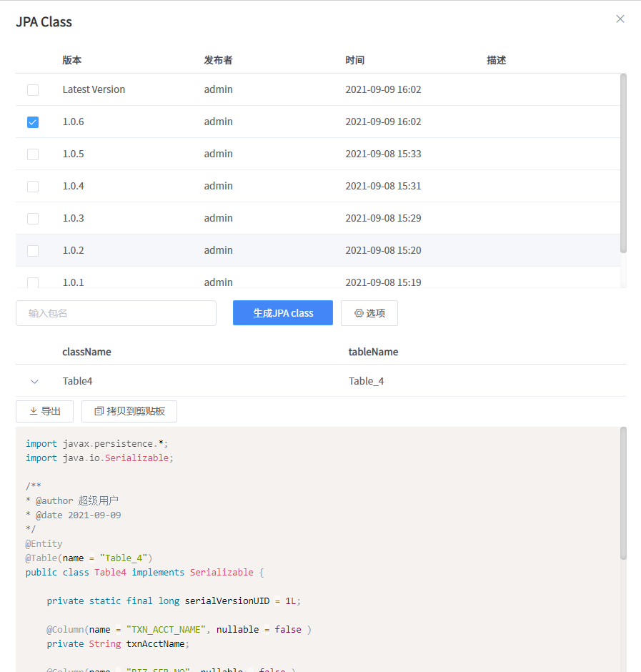Viewport: 641px width, 672px height.
Task: Collapse the Table4 row chevron
Action: click(35, 382)
